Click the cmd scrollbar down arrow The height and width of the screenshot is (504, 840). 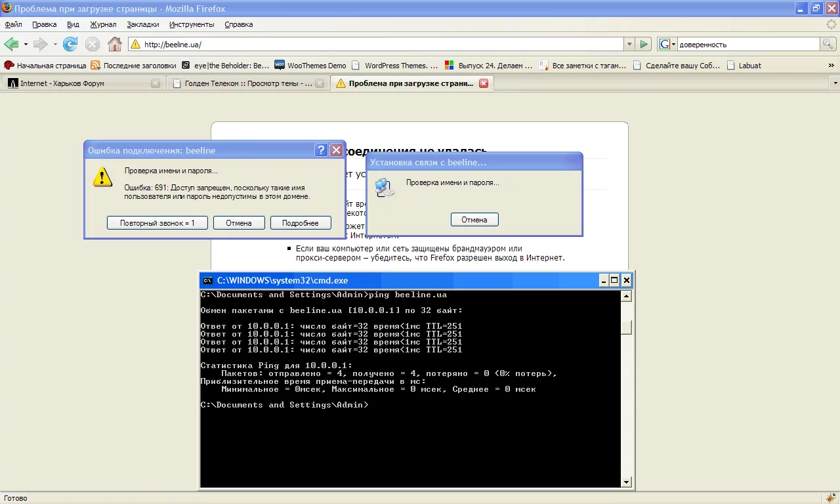(627, 482)
